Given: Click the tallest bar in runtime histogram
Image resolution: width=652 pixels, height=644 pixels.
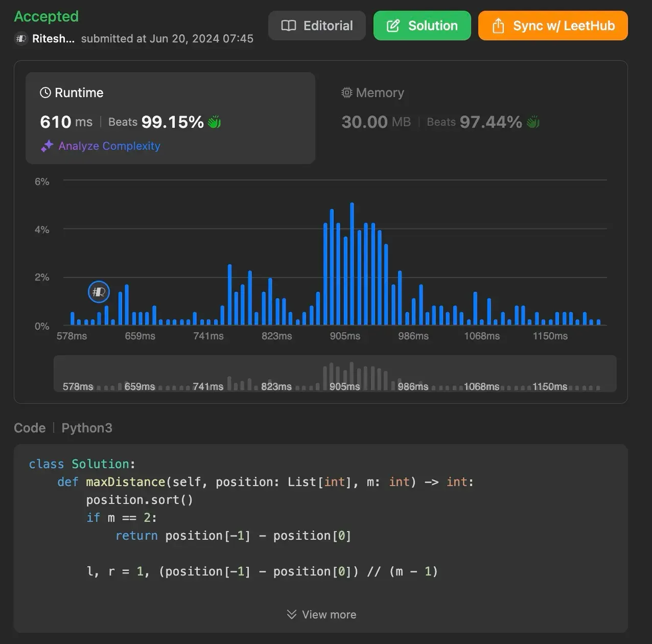Looking at the screenshot, I should [352, 264].
